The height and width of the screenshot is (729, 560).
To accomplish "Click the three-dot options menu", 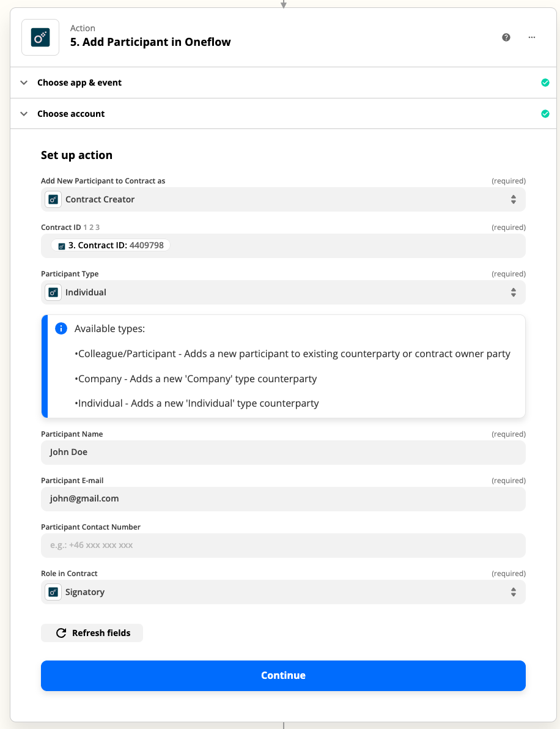I will coord(531,37).
